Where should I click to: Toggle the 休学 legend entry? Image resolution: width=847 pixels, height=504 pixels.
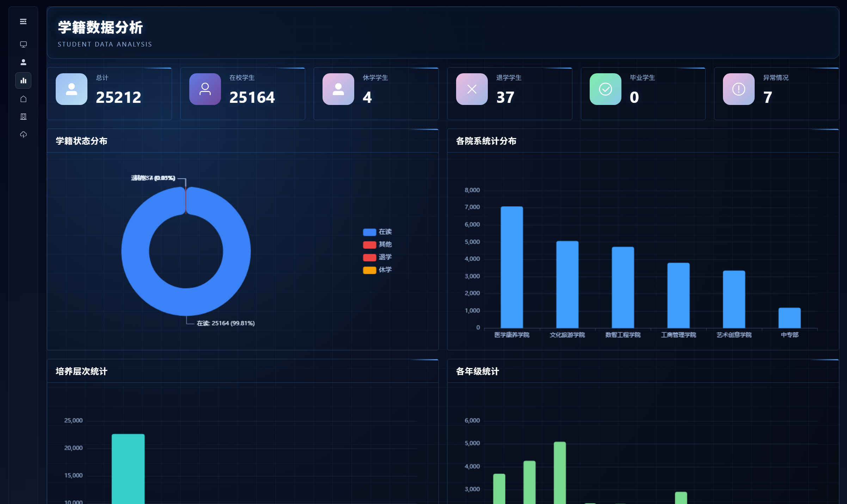point(378,270)
